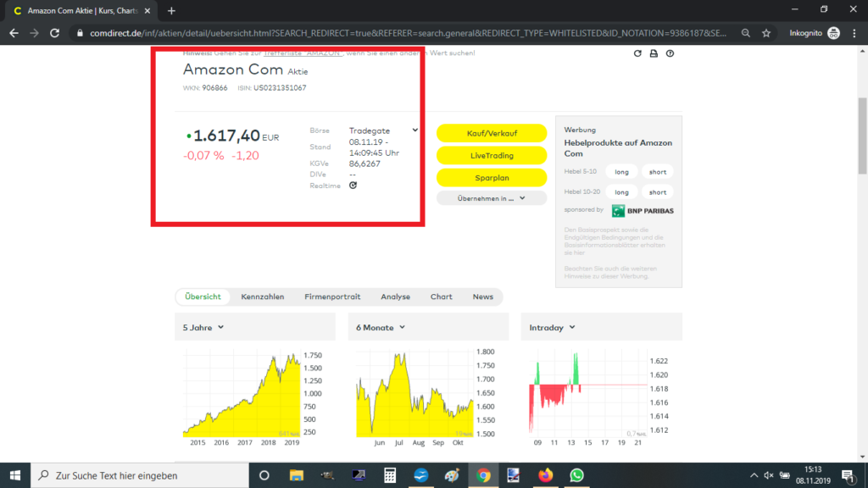
Task: Expand the 6 Monate period dropdown
Action: 381,328
